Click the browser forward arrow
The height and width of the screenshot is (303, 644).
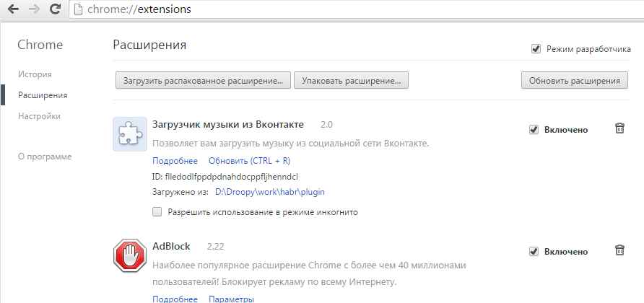pos(34,9)
